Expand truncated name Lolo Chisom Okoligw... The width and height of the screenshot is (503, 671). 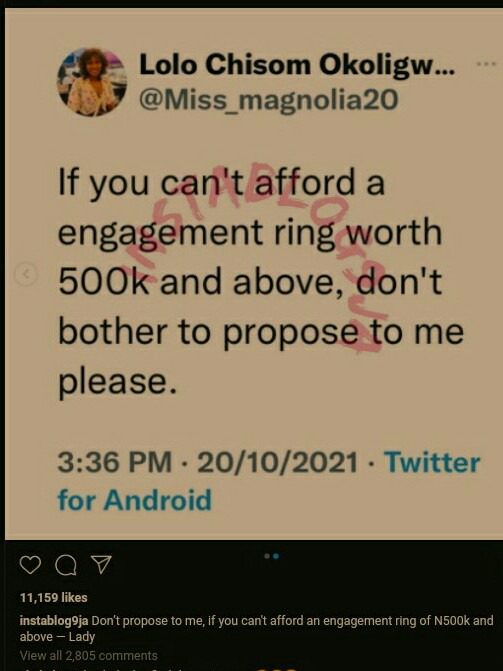point(297,65)
